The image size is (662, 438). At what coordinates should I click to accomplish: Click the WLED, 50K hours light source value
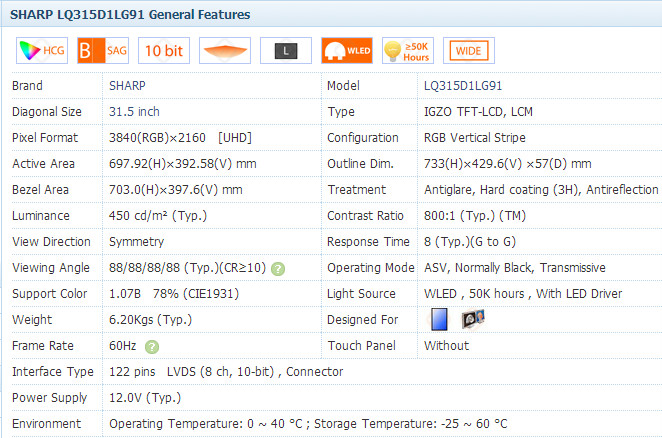523,294
